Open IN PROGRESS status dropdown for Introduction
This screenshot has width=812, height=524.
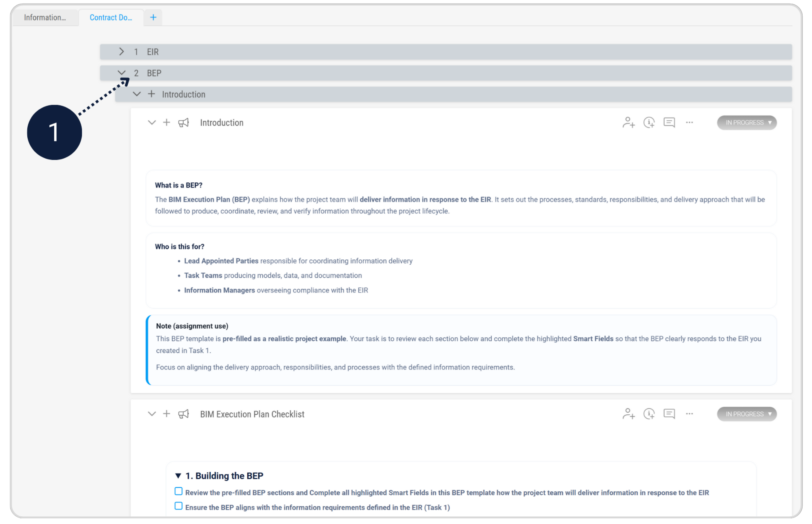click(747, 123)
